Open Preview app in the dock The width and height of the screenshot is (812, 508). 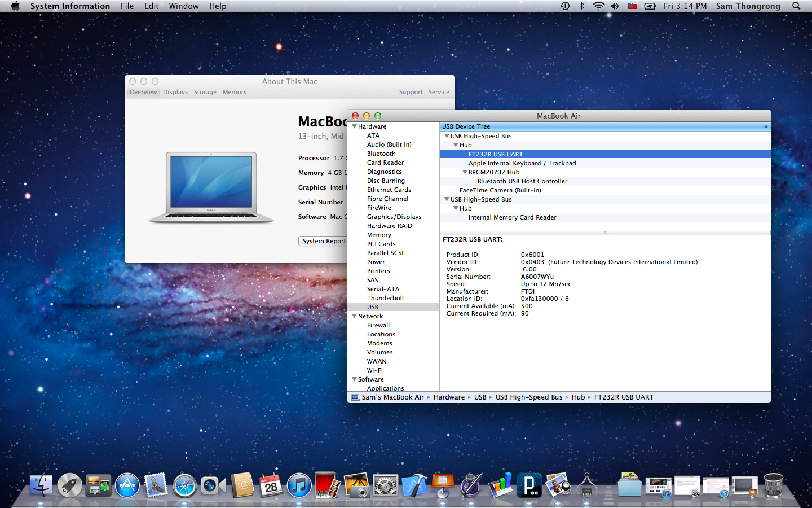point(558,485)
